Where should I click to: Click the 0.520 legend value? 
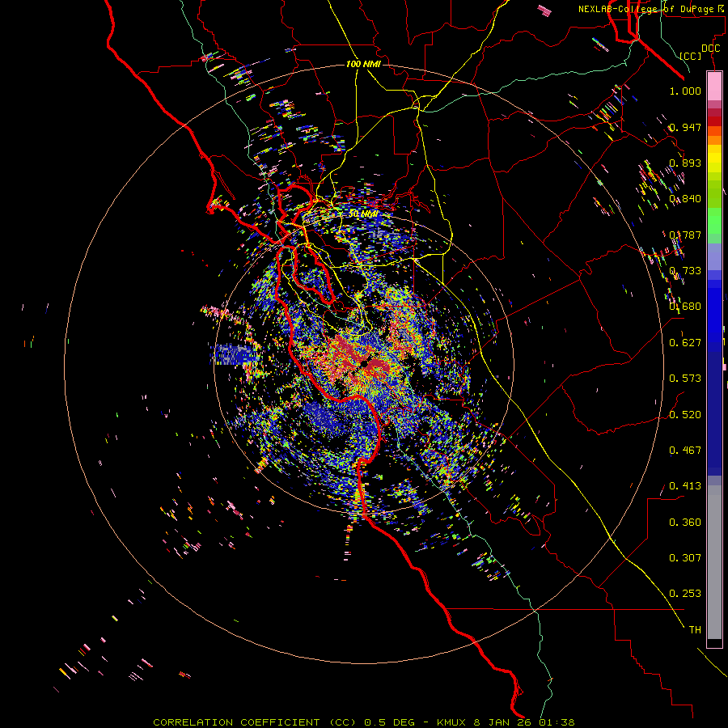click(685, 415)
